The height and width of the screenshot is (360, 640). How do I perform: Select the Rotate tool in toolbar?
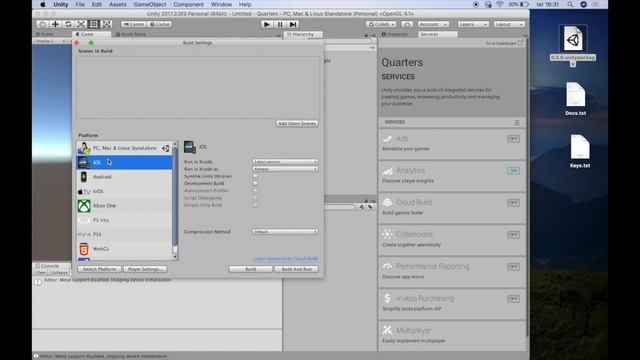pyautogui.click(x=68, y=24)
